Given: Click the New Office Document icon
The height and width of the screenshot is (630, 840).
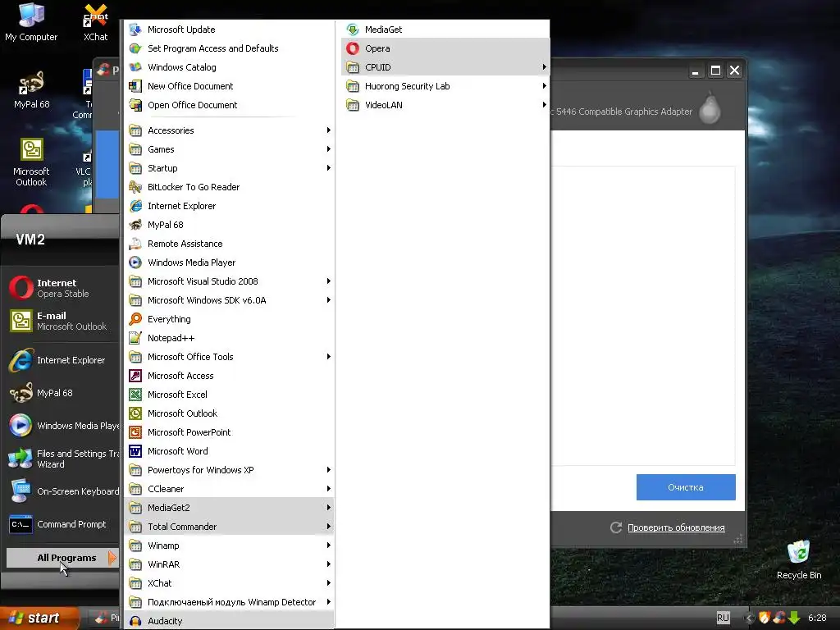Looking at the screenshot, I should (x=135, y=85).
